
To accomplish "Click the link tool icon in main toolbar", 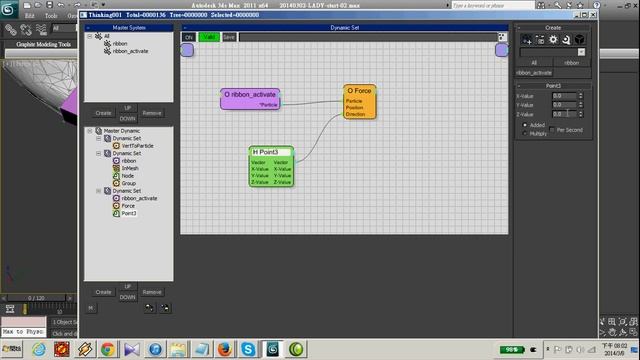I will click(11, 30).
